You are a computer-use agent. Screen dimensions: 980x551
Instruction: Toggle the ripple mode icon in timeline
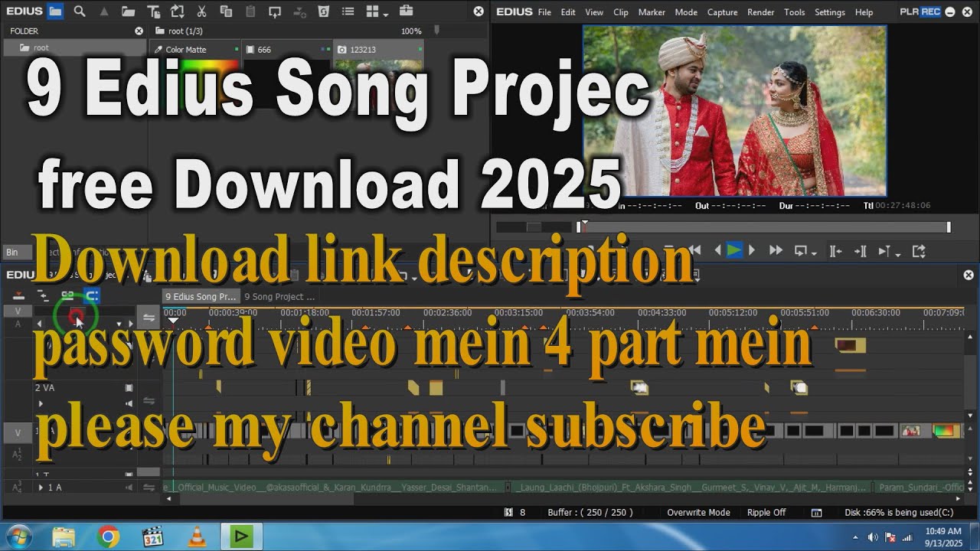[x=44, y=295]
